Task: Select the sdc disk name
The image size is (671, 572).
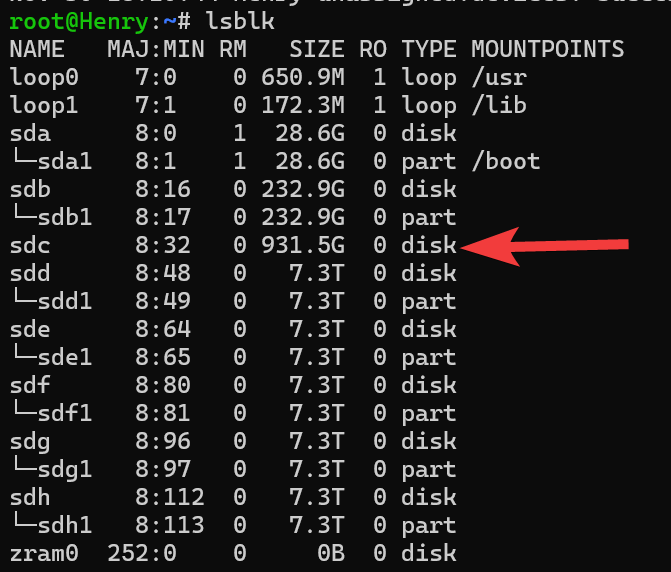Action: [30, 246]
